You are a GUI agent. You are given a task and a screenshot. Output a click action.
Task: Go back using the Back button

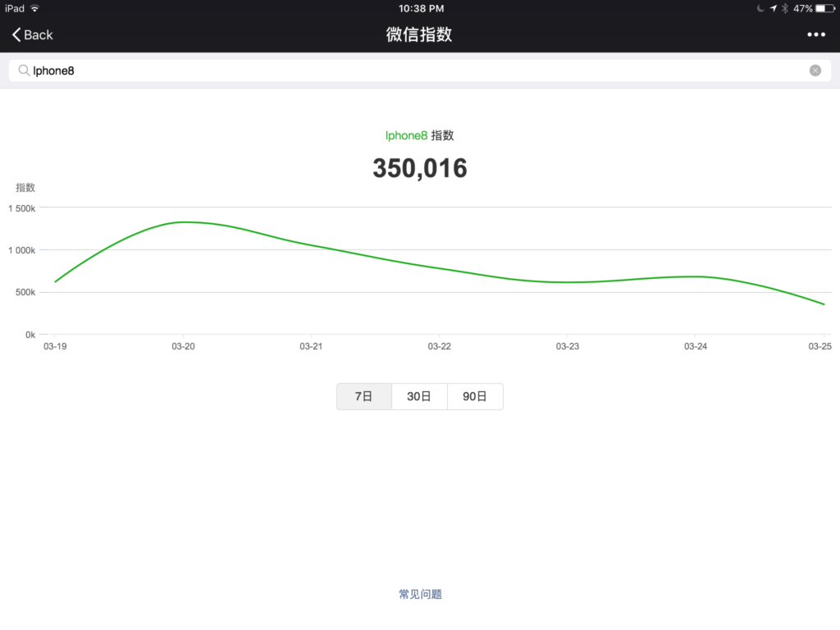(32, 34)
